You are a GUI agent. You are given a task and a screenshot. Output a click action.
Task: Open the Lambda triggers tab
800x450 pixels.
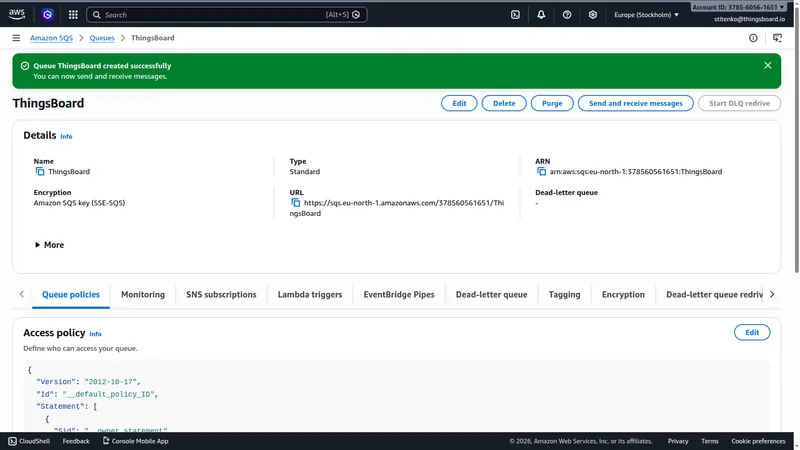point(310,294)
